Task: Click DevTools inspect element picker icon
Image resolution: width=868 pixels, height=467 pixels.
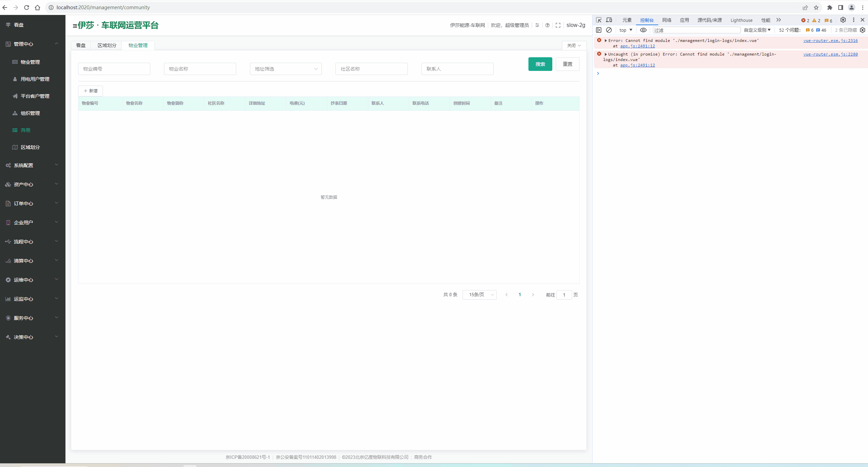Action: pos(599,20)
